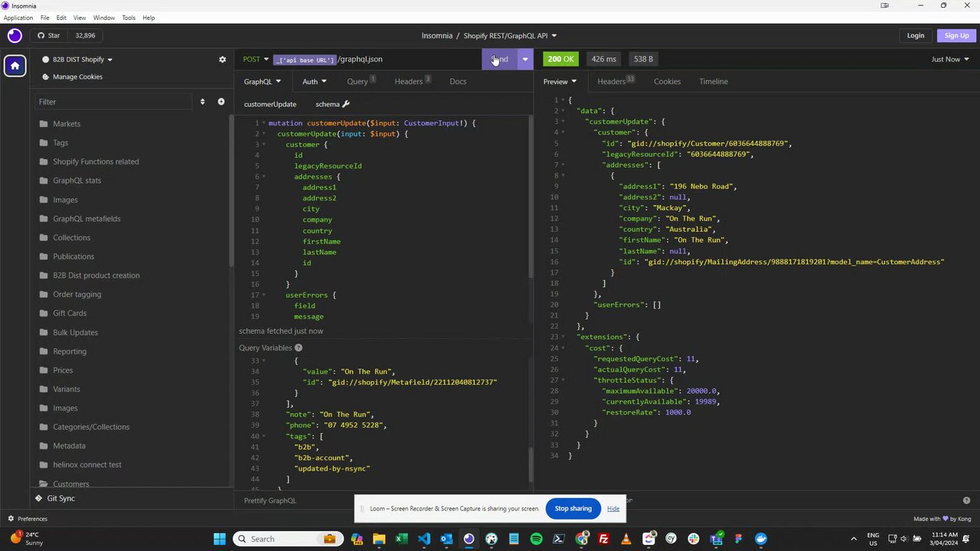
Task: Open the sidebar sort order control
Action: click(x=202, y=102)
